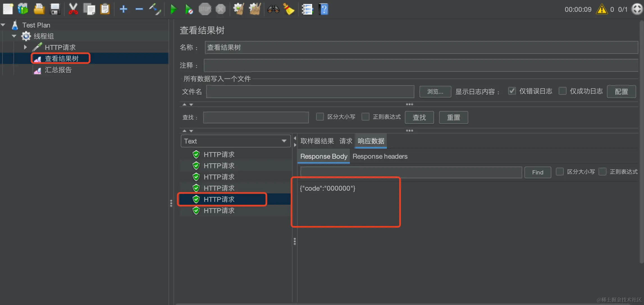This screenshot has width=644, height=305.
Task: Click the Save floppy disk icon
Action: click(x=55, y=9)
